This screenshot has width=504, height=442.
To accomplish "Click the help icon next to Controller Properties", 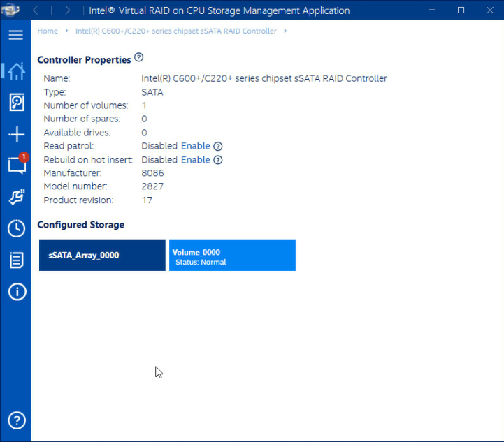I will [138, 57].
